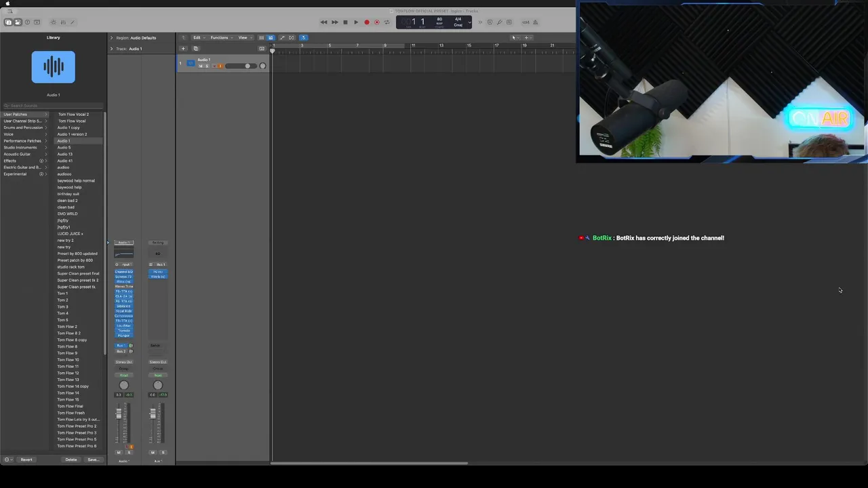Click the Play transport button

(356, 22)
